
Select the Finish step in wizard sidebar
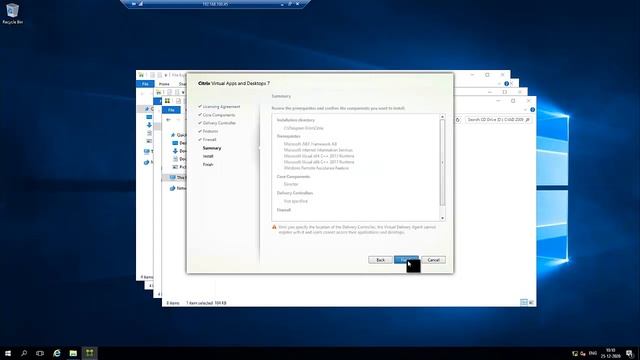(x=208, y=164)
